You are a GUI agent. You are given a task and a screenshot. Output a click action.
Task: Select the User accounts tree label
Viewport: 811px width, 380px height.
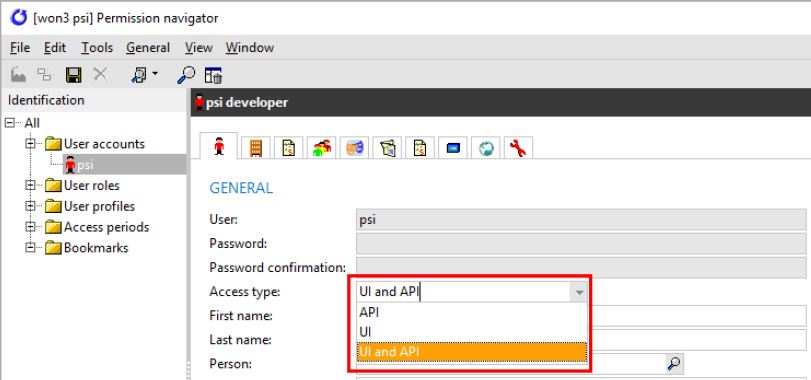104,144
